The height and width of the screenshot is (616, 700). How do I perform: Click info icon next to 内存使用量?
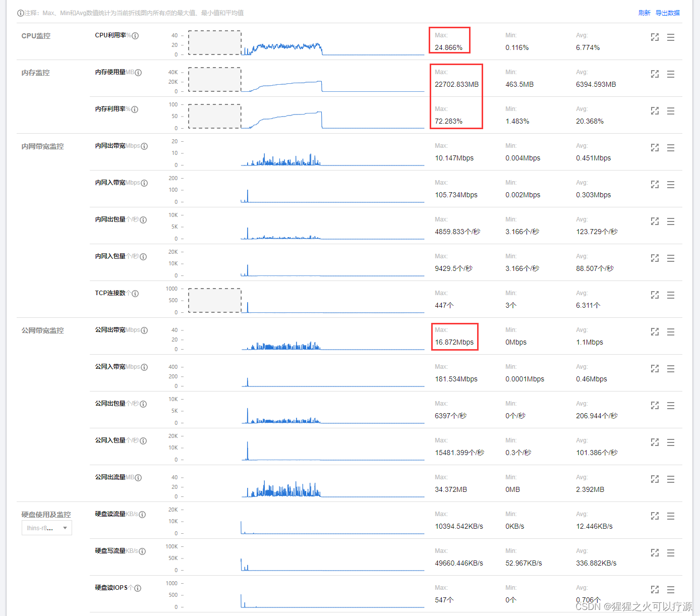138,73
